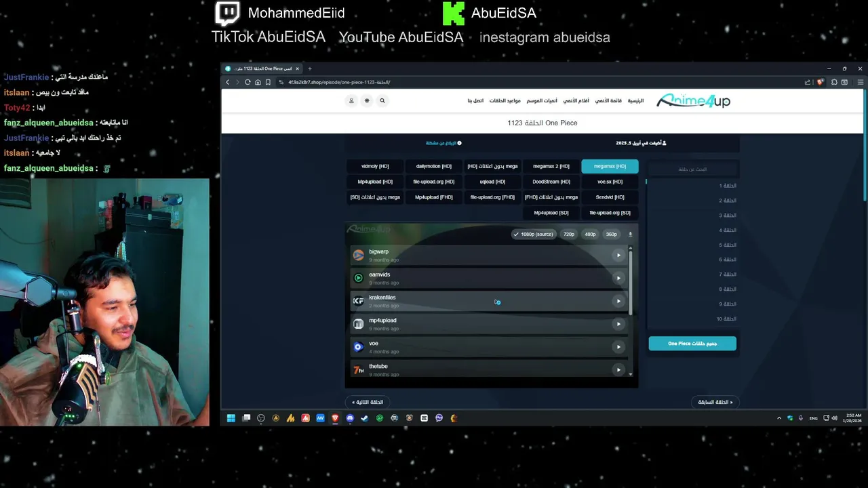Viewport: 868px width, 488px height.
Task: Switch to megamax [HD] server
Action: [x=610, y=166]
